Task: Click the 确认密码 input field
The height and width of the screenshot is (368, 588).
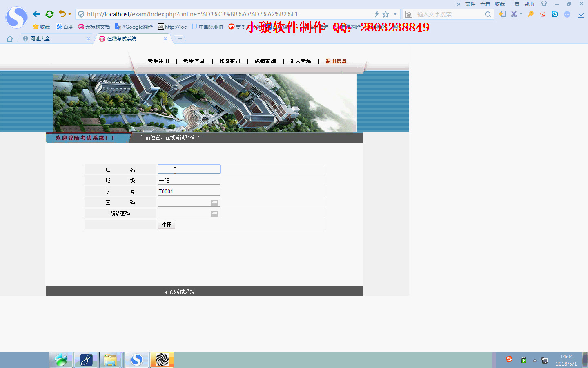Action: coord(189,213)
